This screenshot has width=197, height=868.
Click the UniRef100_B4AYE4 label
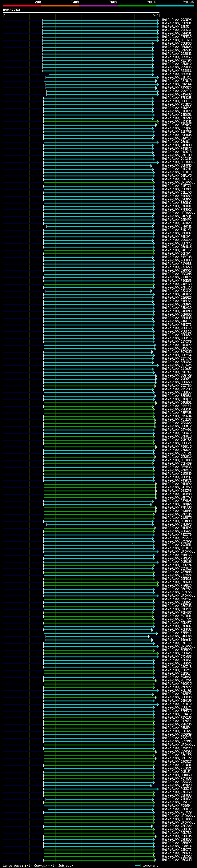pos(177,139)
